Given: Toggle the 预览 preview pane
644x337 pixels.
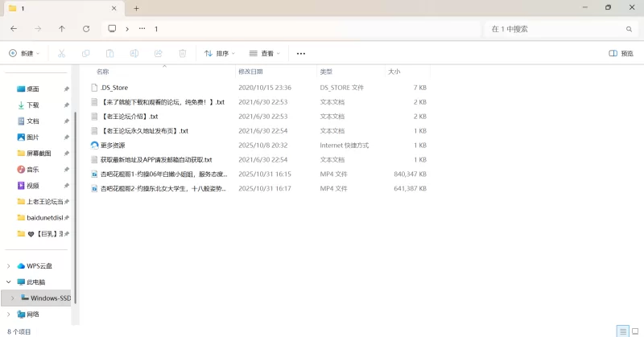Looking at the screenshot, I should coord(621,53).
